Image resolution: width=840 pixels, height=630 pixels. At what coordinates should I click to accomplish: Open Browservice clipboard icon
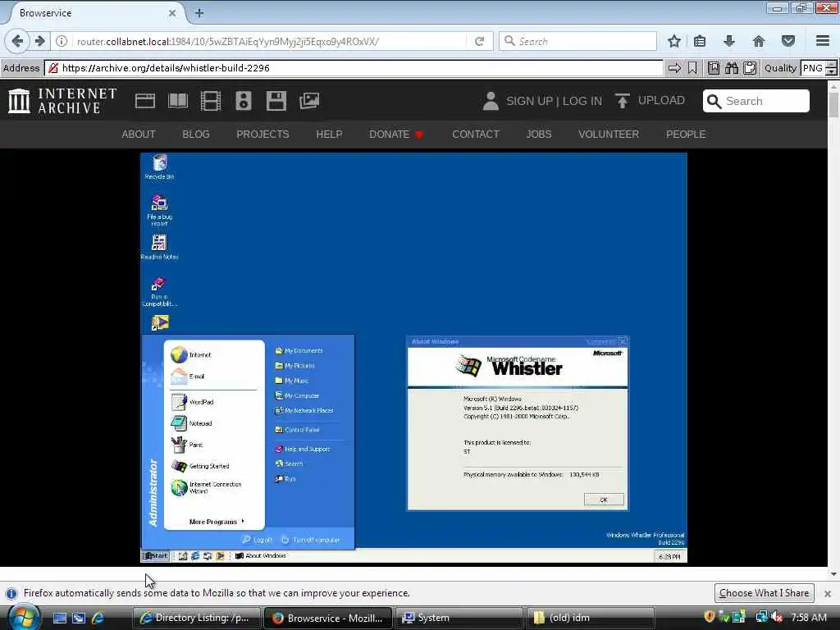750,68
